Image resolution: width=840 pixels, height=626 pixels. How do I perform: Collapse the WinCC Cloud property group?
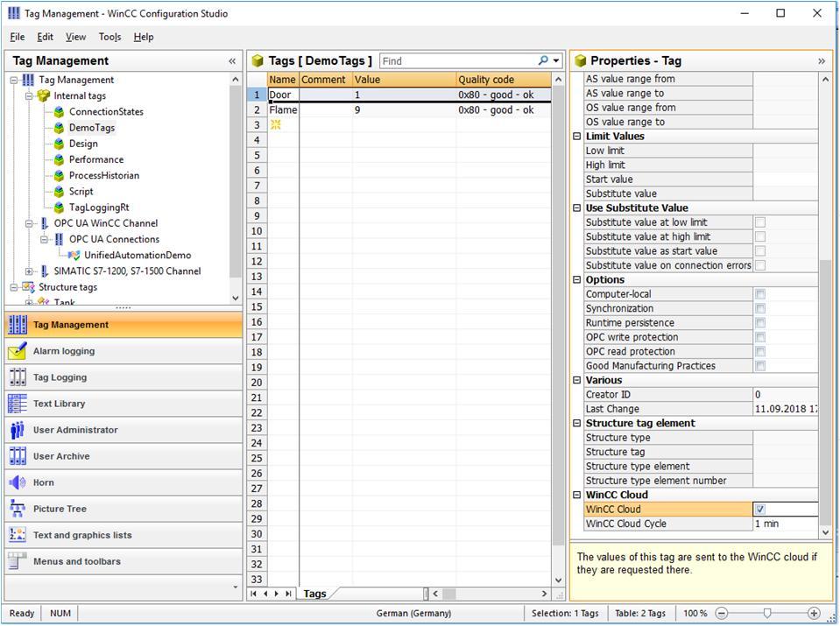(x=577, y=495)
